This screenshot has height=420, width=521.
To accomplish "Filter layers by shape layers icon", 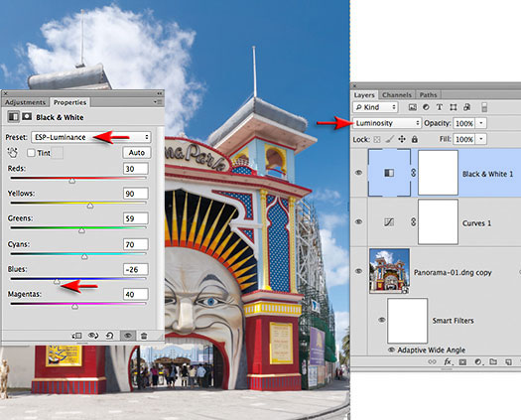I will 454,107.
